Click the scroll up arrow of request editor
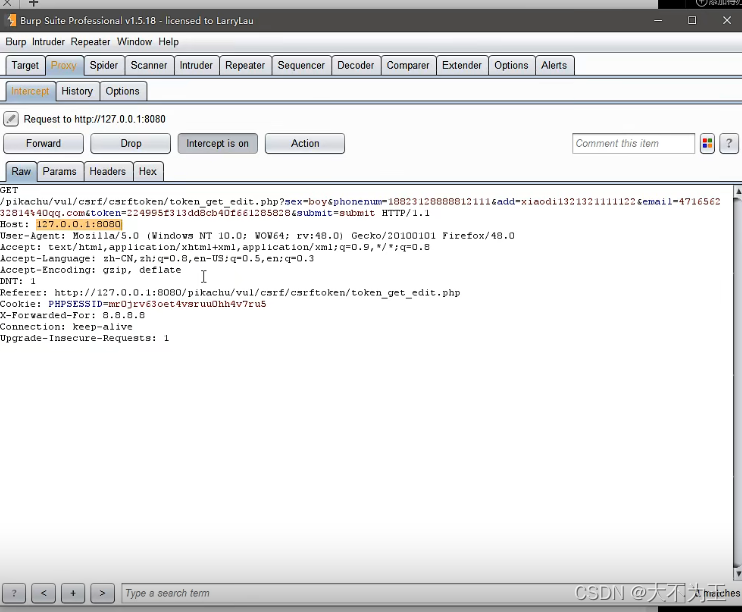The width and height of the screenshot is (742, 612). click(x=738, y=191)
